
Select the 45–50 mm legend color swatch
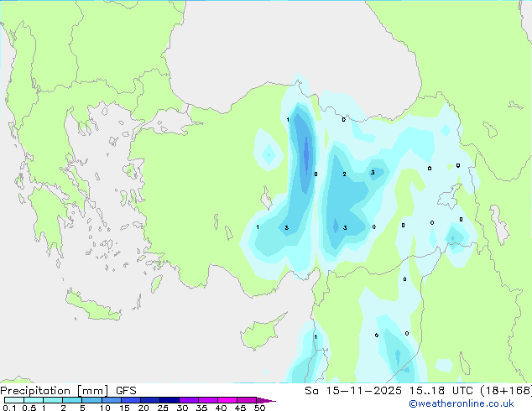[x=247, y=400]
